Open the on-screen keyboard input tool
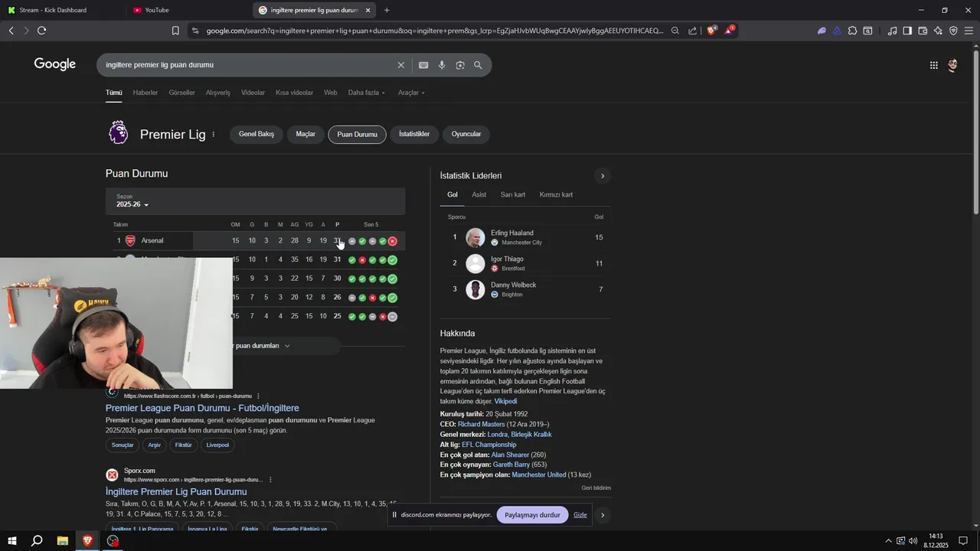Viewport: 980px width, 551px height. tap(423, 65)
